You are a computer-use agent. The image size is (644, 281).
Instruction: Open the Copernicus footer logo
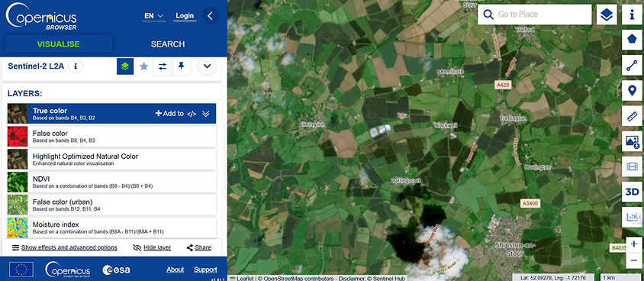point(68,270)
